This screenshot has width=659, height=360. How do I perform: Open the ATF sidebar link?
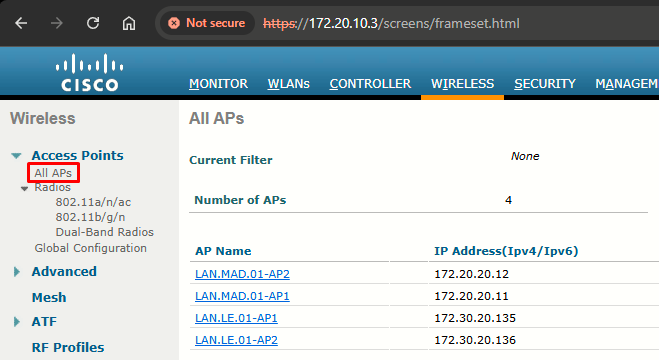click(44, 322)
